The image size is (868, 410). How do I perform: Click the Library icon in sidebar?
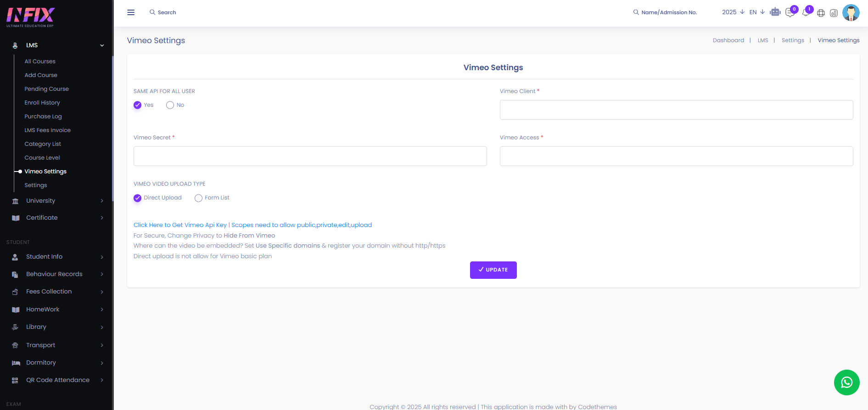[x=15, y=327]
